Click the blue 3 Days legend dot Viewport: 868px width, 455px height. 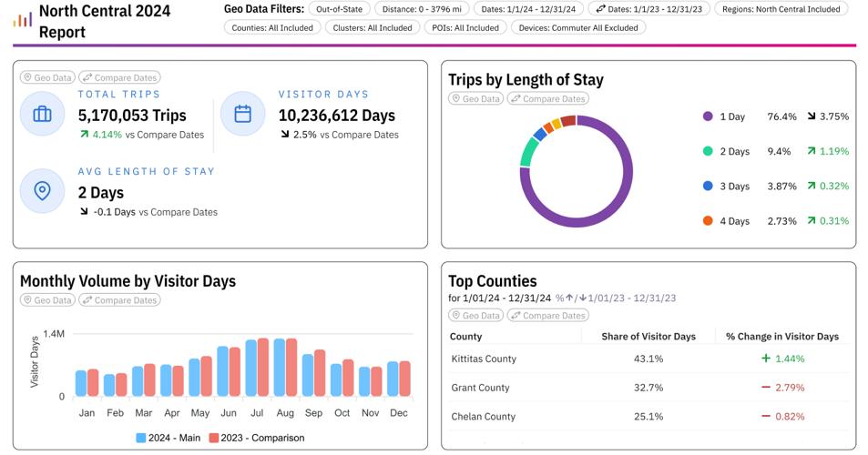708,186
